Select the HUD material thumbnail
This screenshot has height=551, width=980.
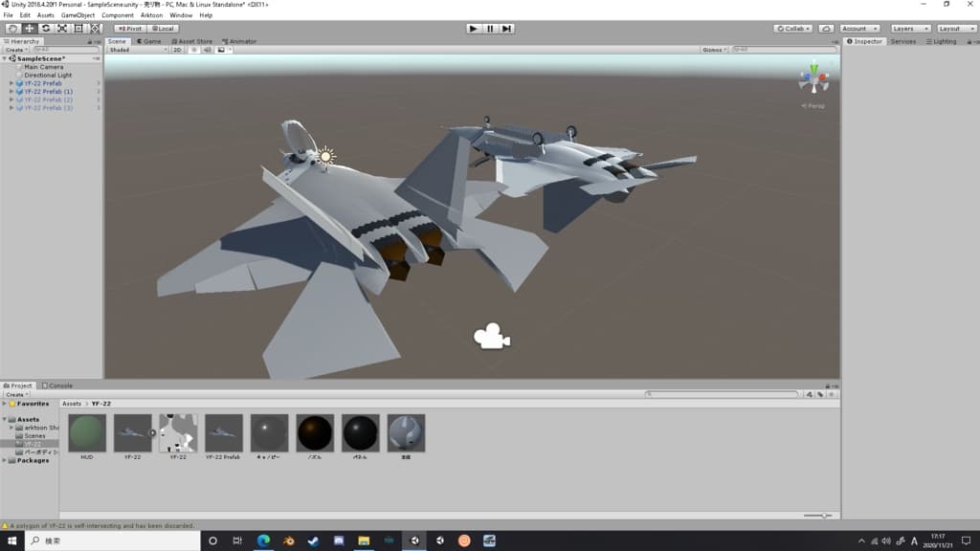pyautogui.click(x=87, y=433)
